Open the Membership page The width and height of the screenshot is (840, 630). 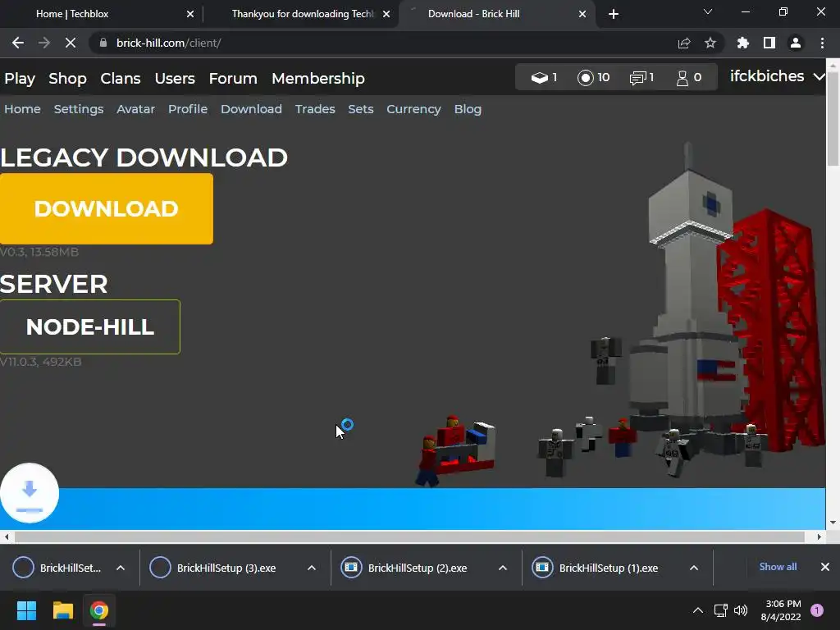coord(318,79)
